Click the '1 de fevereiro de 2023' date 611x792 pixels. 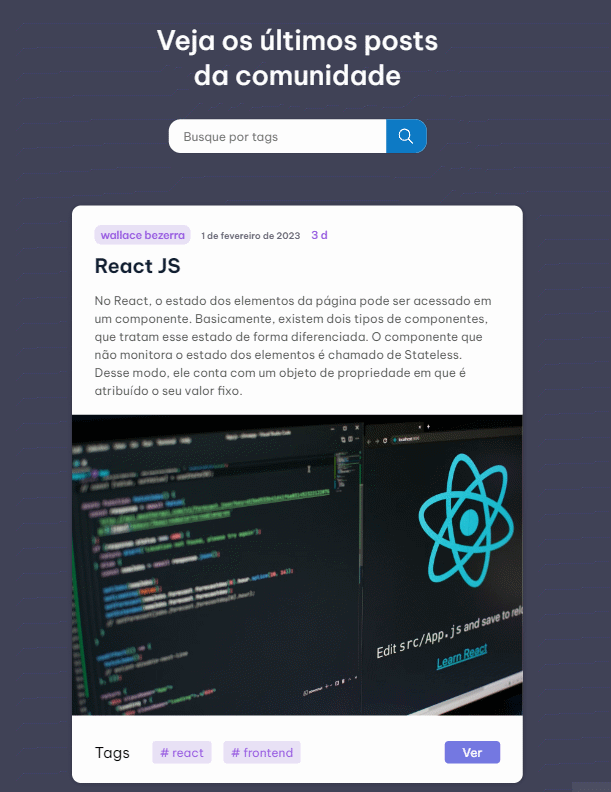(x=250, y=235)
